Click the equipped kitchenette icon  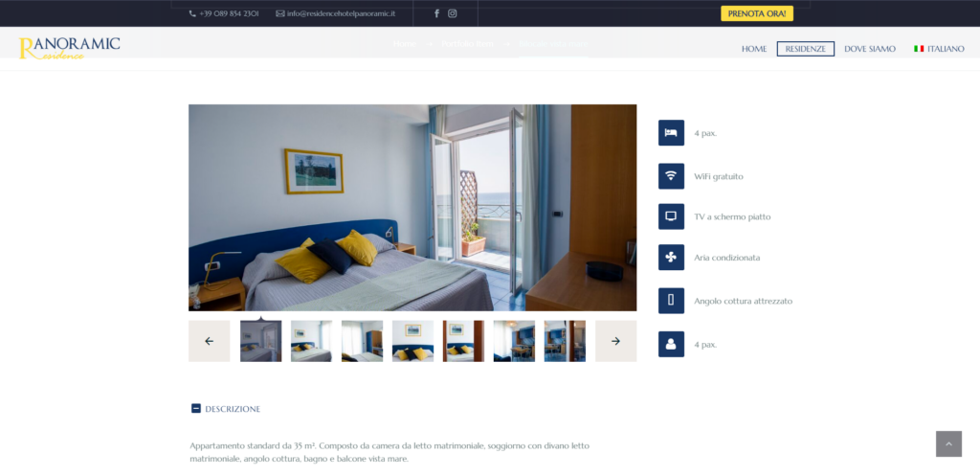(671, 301)
